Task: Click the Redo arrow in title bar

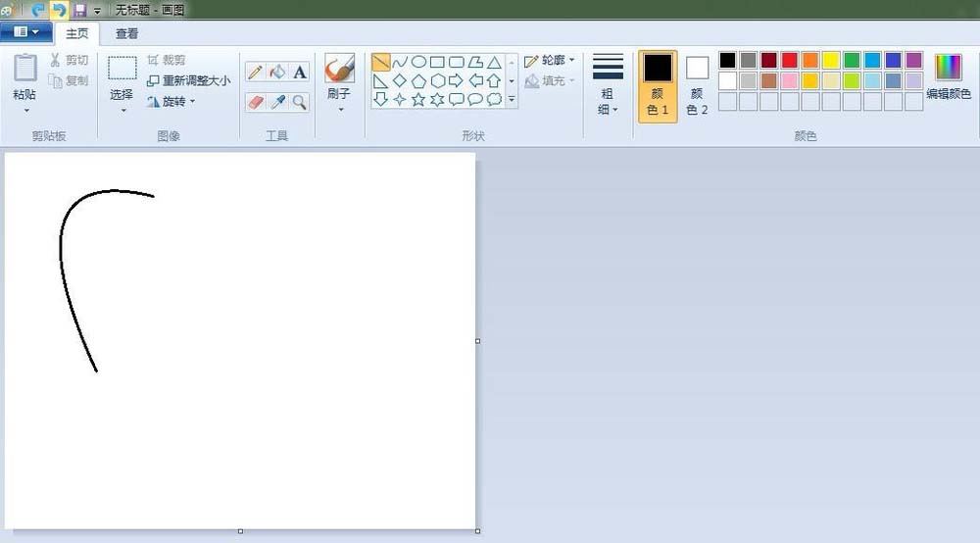Action: pyautogui.click(x=37, y=10)
